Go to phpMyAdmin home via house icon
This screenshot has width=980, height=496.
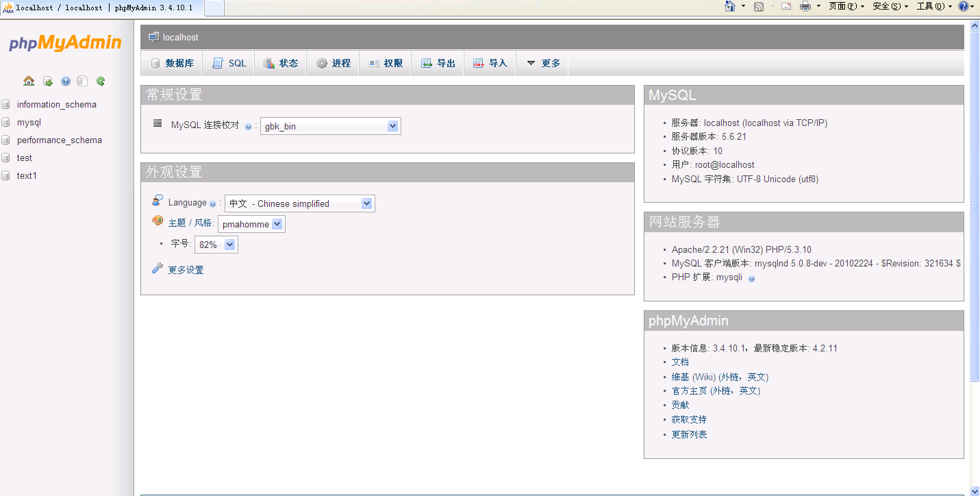pyautogui.click(x=29, y=81)
